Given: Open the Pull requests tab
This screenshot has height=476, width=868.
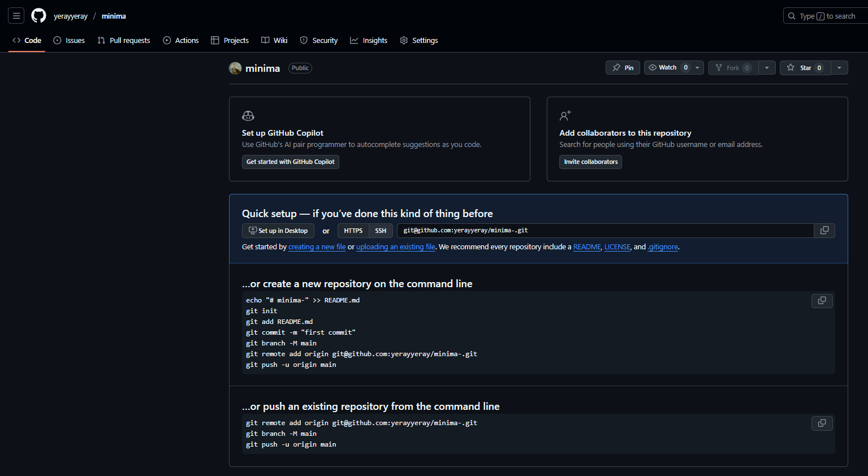Looking at the screenshot, I should [x=124, y=40].
